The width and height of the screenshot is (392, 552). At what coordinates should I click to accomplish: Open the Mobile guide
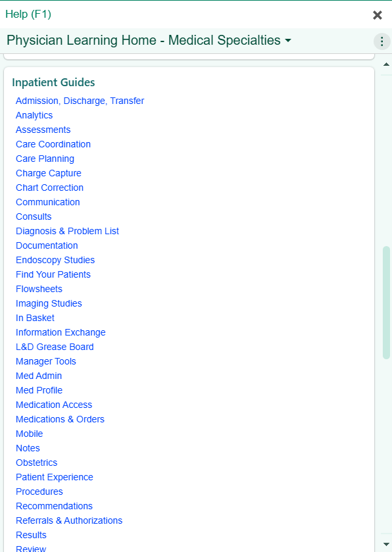[x=29, y=433]
